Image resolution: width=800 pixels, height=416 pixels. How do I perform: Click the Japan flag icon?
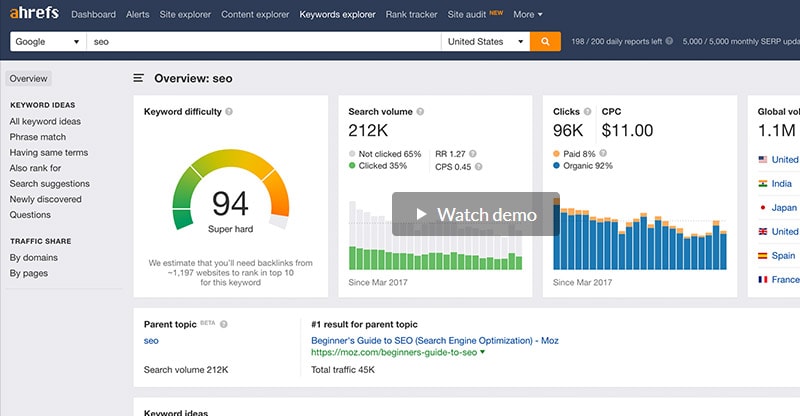(763, 207)
